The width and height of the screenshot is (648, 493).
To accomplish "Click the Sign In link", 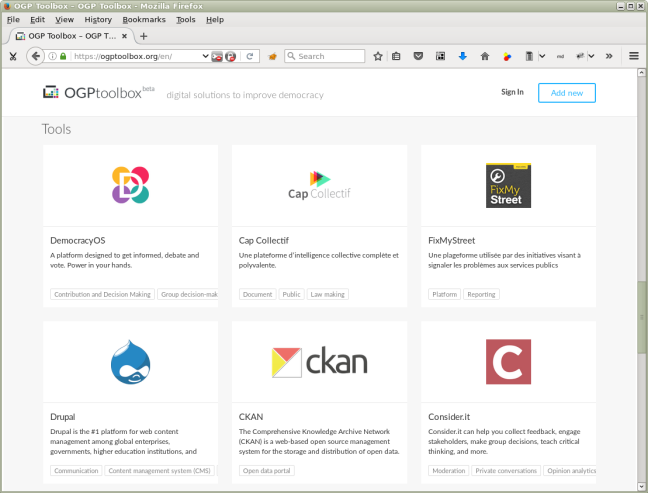I will tap(512, 92).
